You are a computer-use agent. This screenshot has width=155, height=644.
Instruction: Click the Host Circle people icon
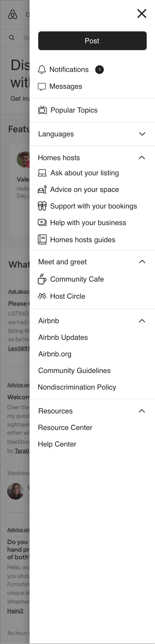[42, 296]
